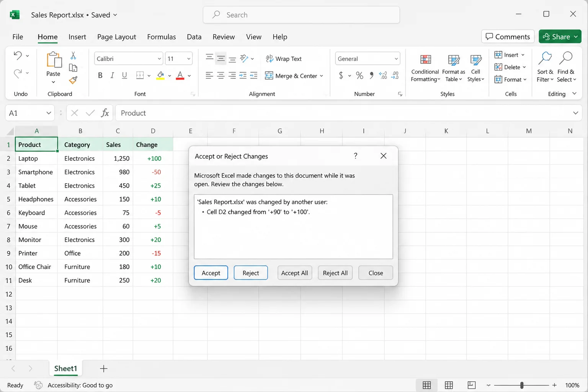
Task: Expand Merge & Center options arrow
Action: pos(322,76)
